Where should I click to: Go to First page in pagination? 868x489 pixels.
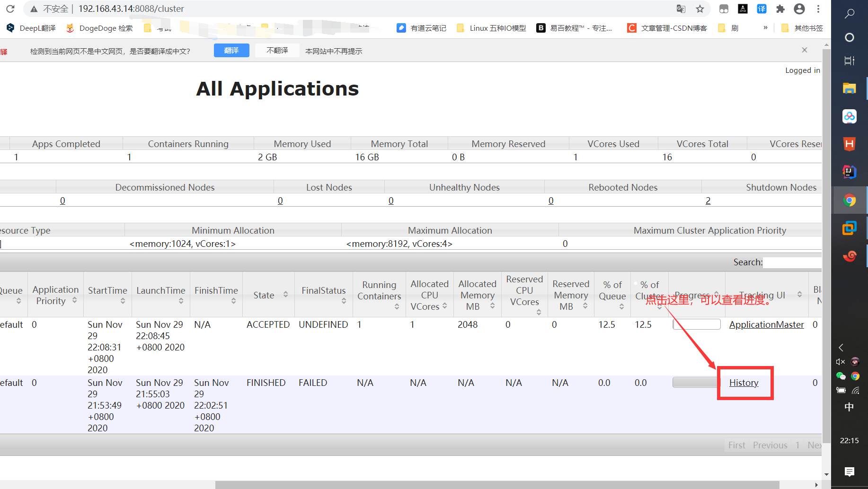736,445
